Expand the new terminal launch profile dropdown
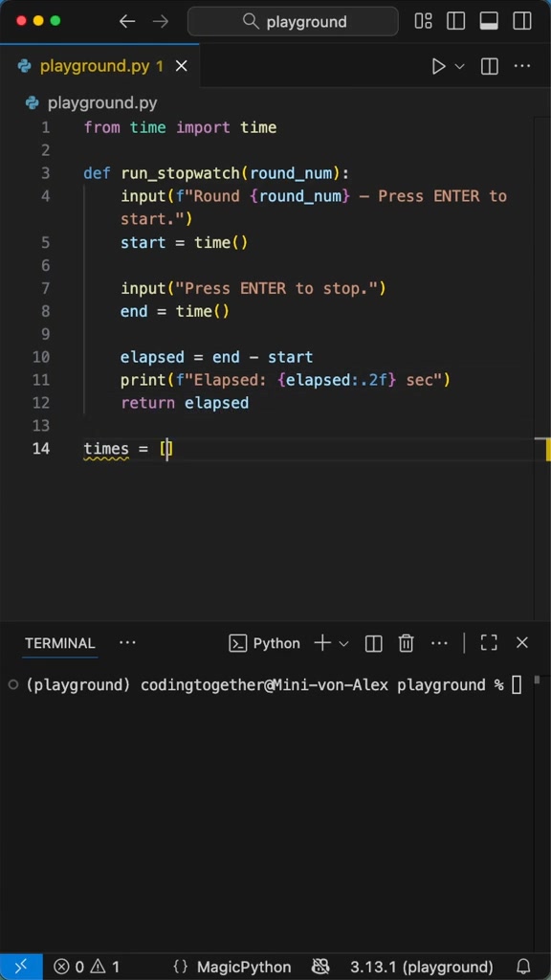This screenshot has width=551, height=980. point(343,643)
